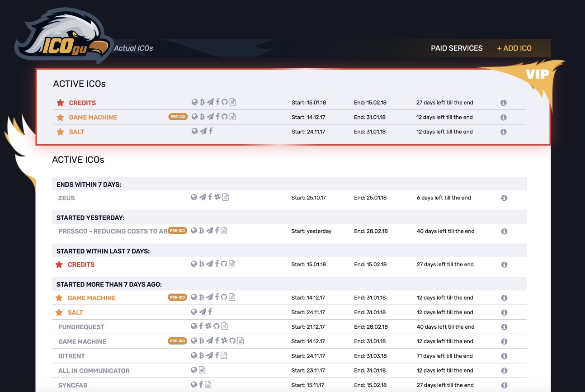Click the STARTED WITHIN LAST 7 DAYS header

(x=289, y=251)
